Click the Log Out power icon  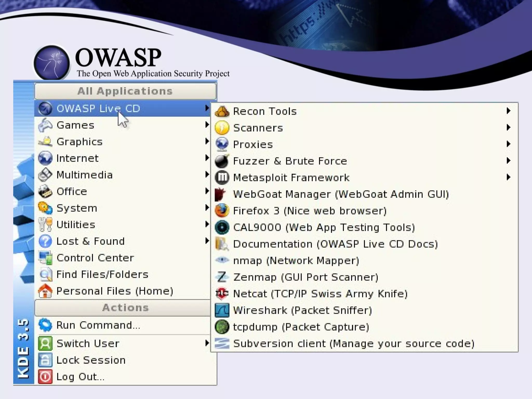click(45, 376)
